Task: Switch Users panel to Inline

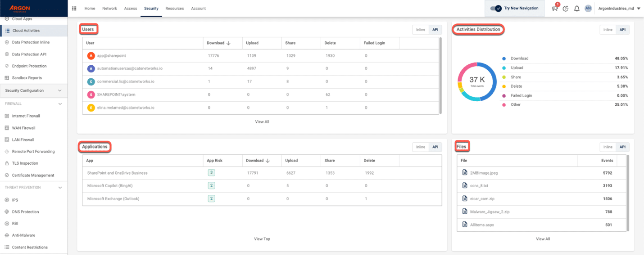Action: pos(421,30)
